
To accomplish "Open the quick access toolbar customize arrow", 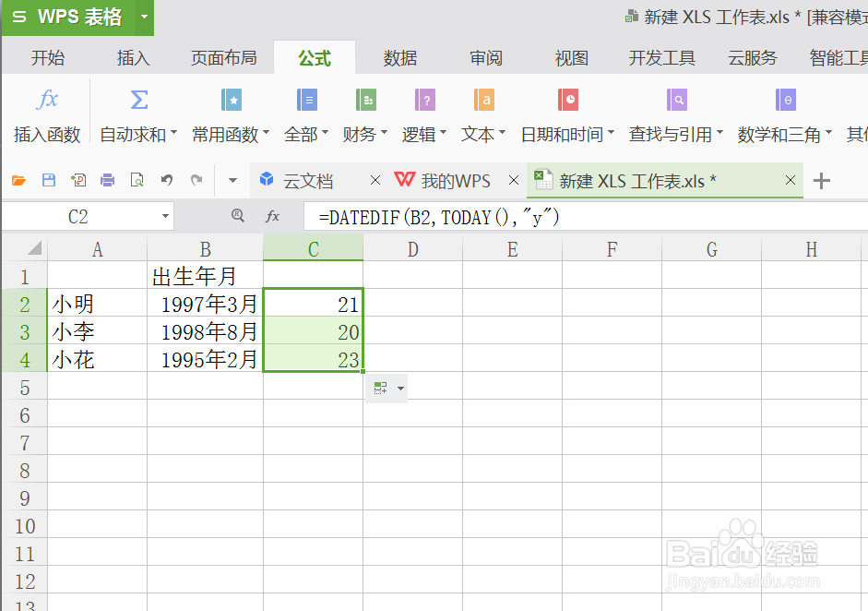I will pos(233,180).
